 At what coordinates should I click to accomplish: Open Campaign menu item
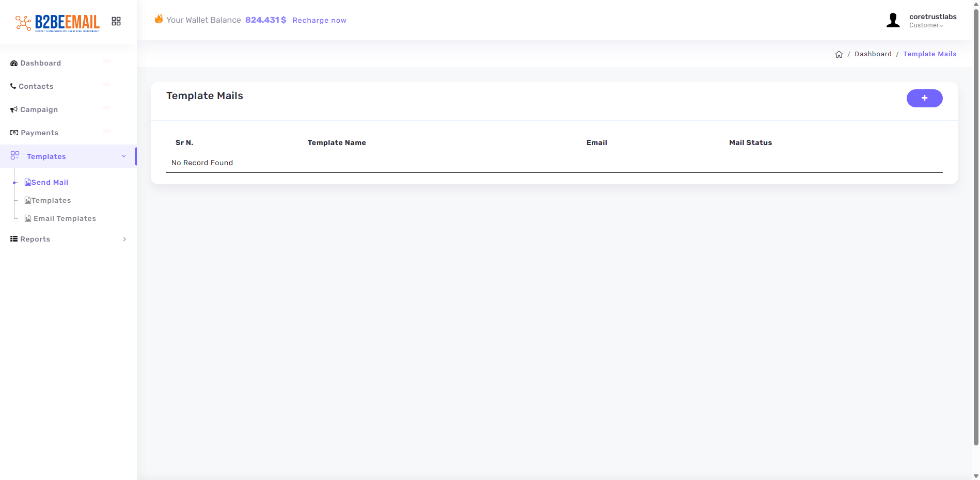[39, 109]
